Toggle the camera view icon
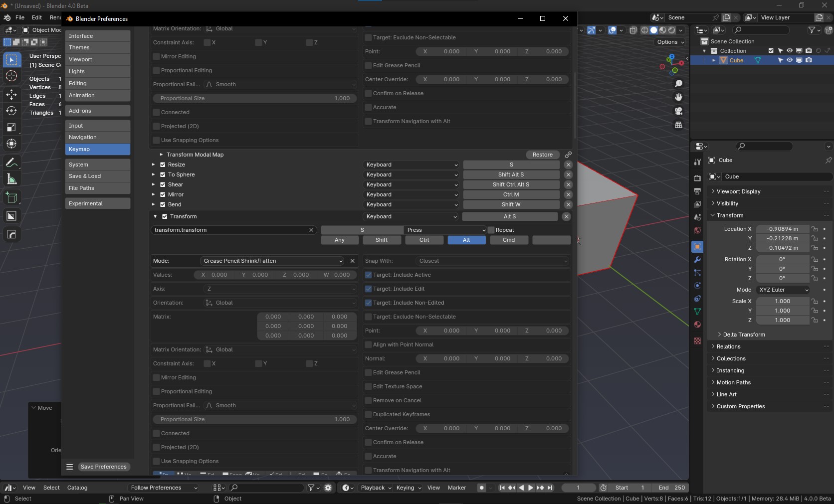This screenshot has width=834, height=504. (678, 111)
